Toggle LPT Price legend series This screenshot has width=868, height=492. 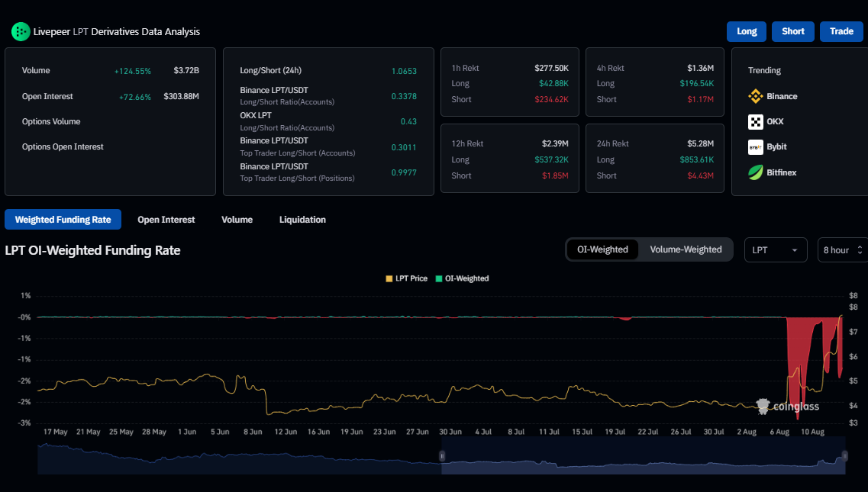(x=407, y=278)
